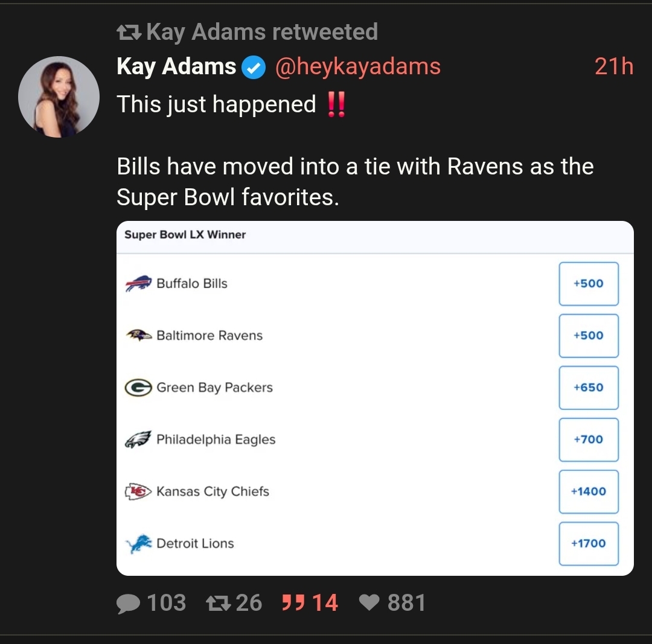Viewport: 652px width, 644px height.
Task: Select Green Bay Packers +650 odds
Action: 588,387
